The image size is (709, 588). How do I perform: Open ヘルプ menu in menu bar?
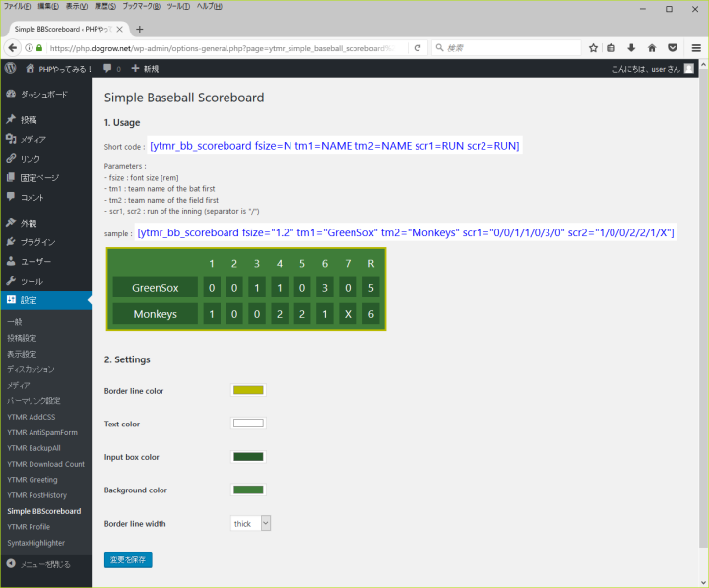(209, 6)
